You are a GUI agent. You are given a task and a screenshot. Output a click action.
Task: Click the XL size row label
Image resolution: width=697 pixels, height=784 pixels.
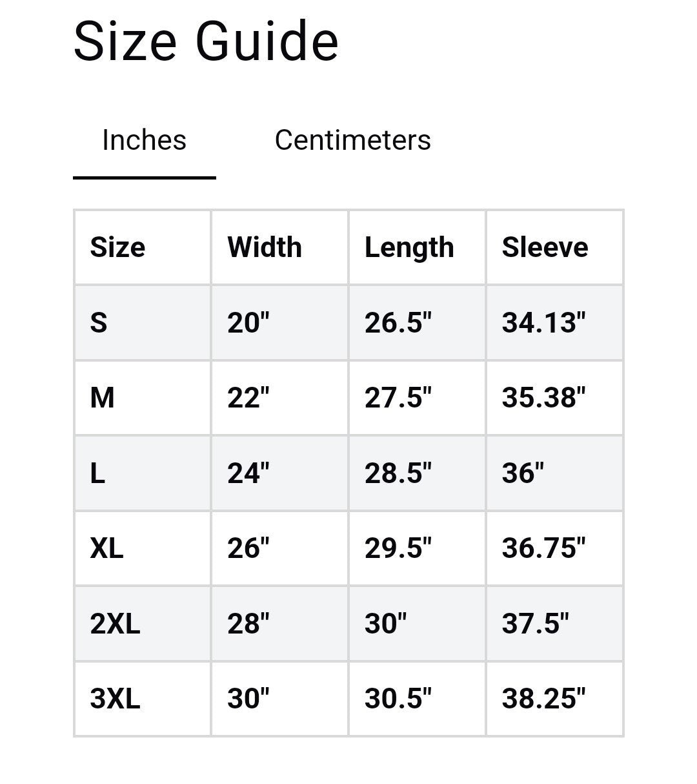coord(106,548)
